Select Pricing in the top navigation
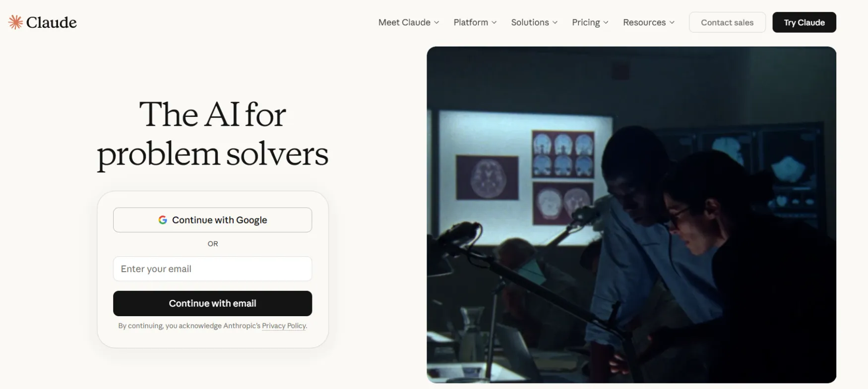The height and width of the screenshot is (389, 868). click(x=586, y=22)
